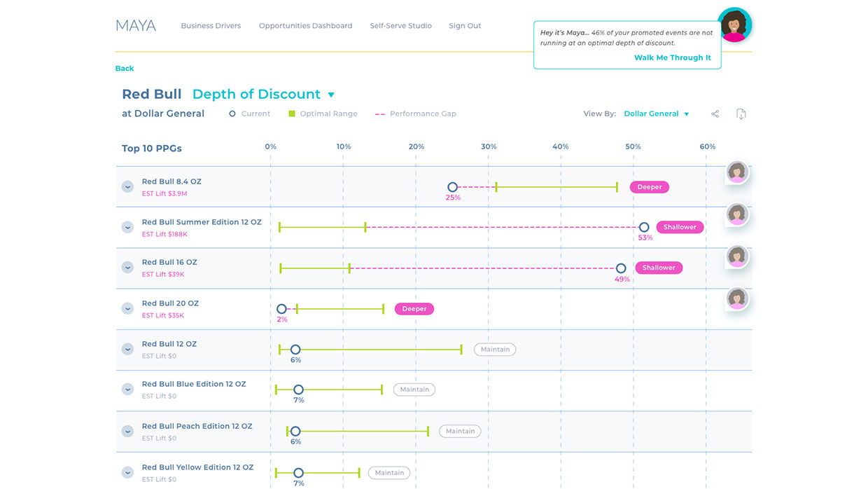This screenshot has width=868, height=489.
Task: Expand the Red Bull 20 OZ row
Action: pos(127,308)
